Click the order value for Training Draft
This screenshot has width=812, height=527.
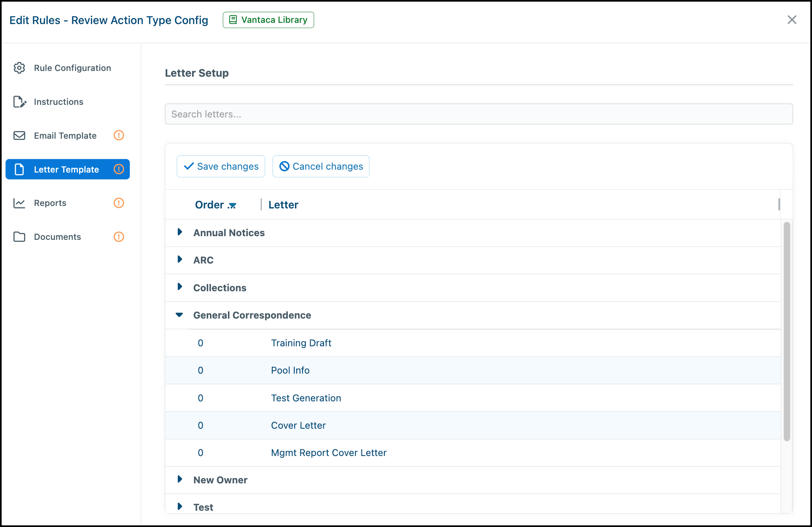tap(201, 343)
